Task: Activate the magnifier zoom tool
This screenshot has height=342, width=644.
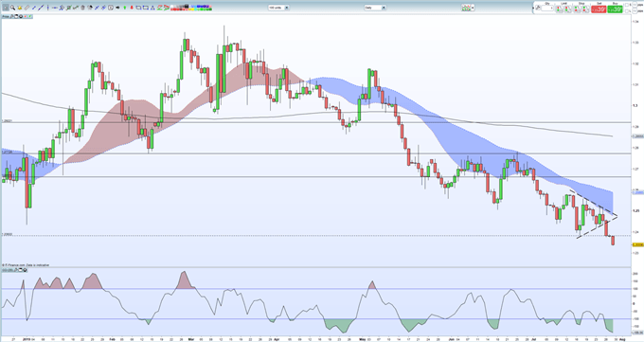Action: pos(12,8)
